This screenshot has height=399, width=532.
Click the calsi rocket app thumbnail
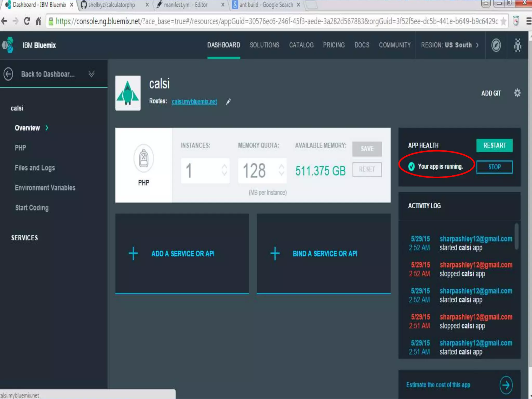128,93
